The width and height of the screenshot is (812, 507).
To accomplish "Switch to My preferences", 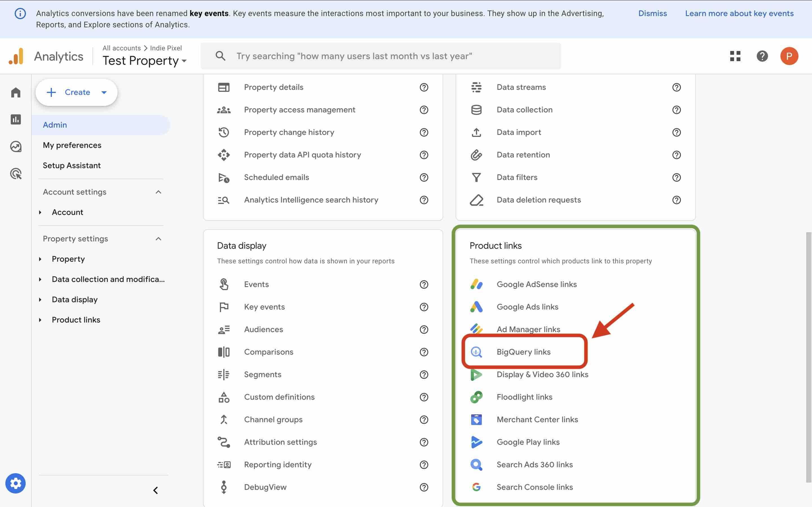I will [72, 145].
